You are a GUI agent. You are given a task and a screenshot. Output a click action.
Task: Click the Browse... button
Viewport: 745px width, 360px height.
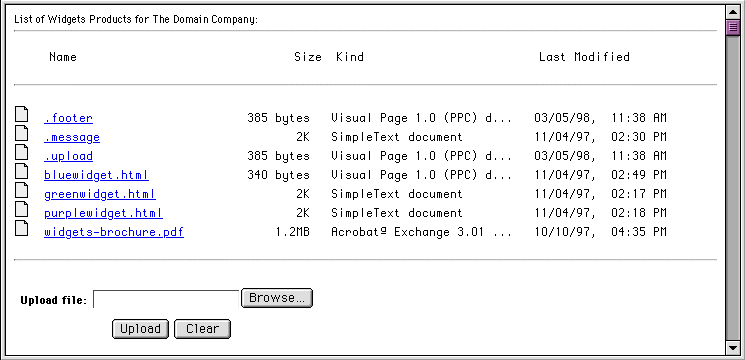click(277, 298)
